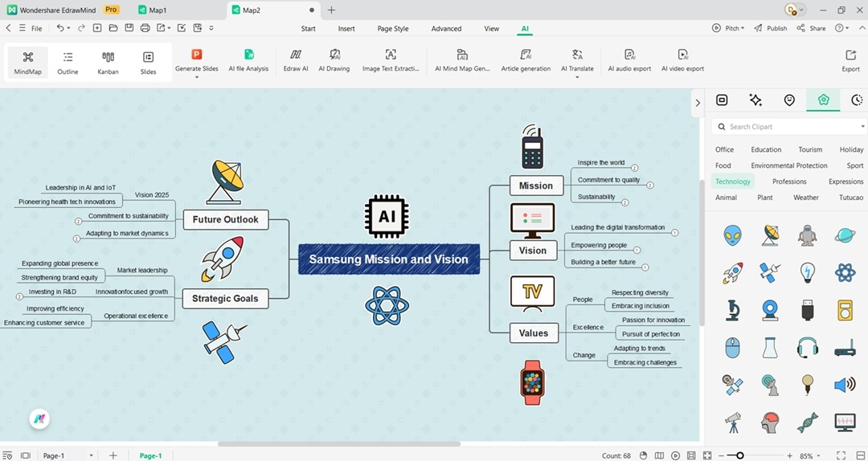Click the Redo icon
This screenshot has height=461, width=868.
[x=81, y=27]
